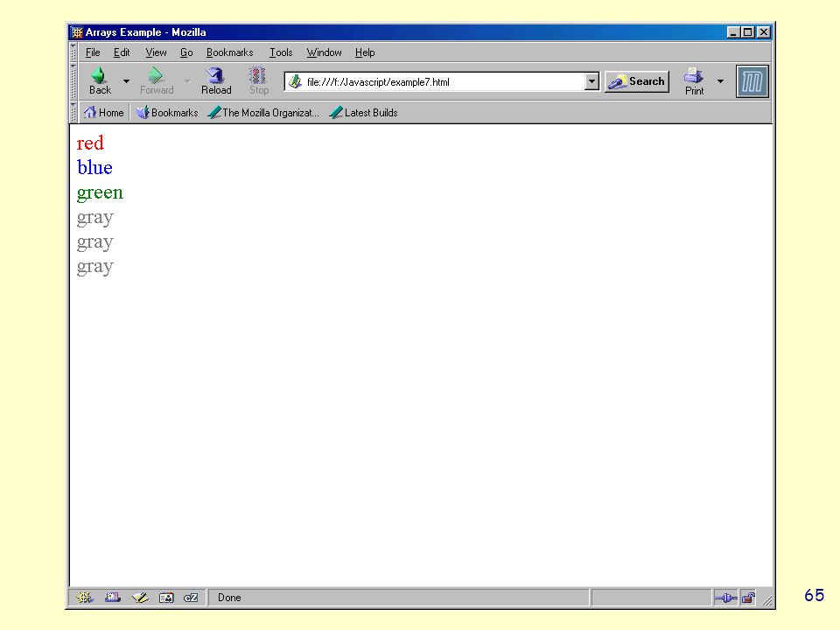Screen dimensions: 840x630
Task: Click the 'Done' status bar text
Action: click(x=229, y=598)
